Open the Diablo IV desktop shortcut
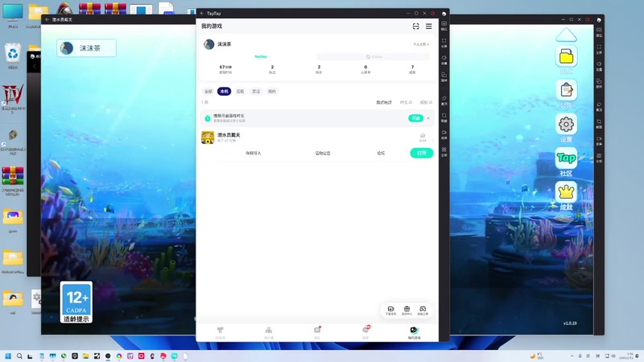Viewport: 644px width, 362px height. [13, 98]
